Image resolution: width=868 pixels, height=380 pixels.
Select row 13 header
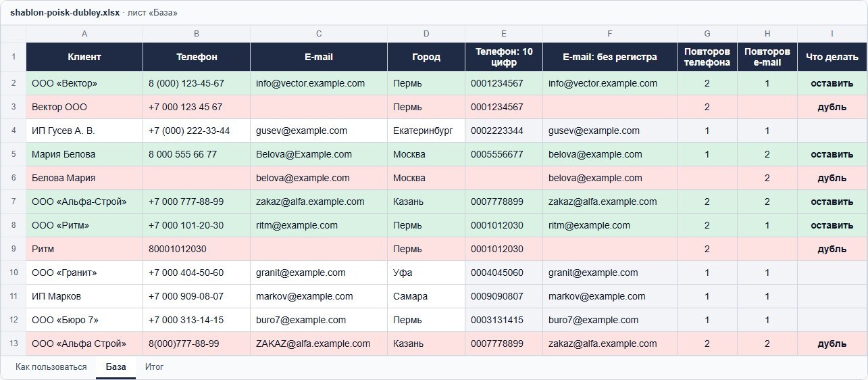14,343
